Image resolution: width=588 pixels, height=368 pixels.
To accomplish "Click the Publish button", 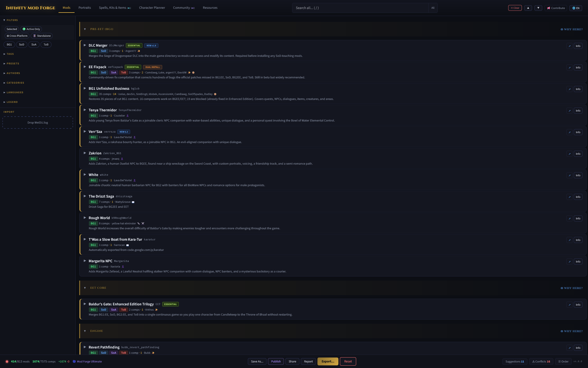I will tap(276, 362).
